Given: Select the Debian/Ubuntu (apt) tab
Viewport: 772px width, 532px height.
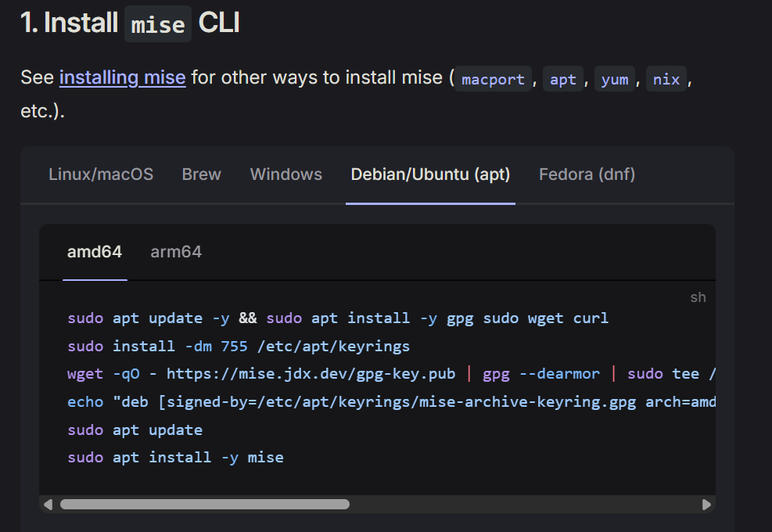Looking at the screenshot, I should pyautogui.click(x=430, y=174).
